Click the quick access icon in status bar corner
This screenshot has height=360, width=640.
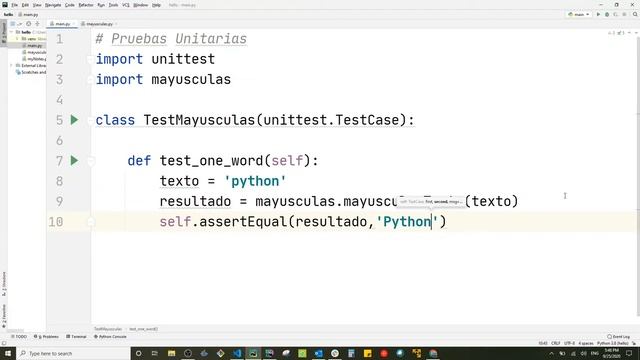click(x=4, y=344)
